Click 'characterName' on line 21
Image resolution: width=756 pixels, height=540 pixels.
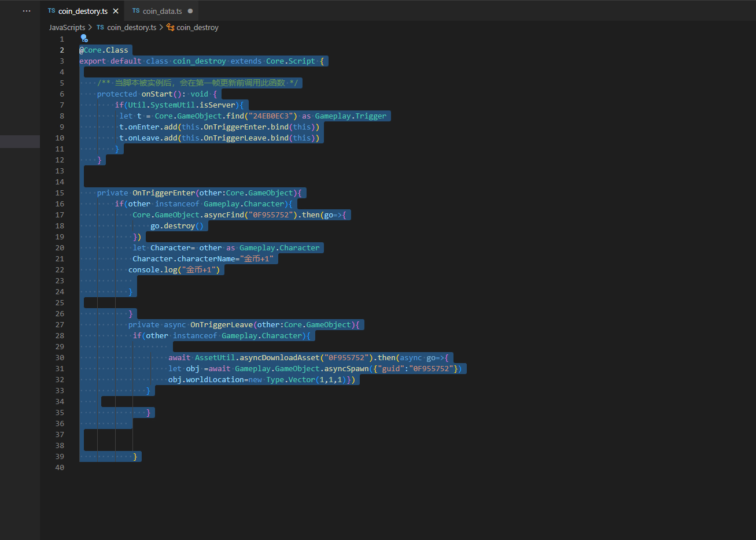coord(206,258)
